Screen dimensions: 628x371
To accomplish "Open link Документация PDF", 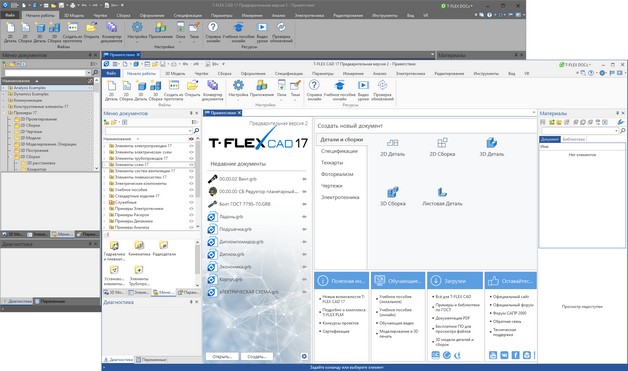I will pyautogui.click(x=453, y=318).
